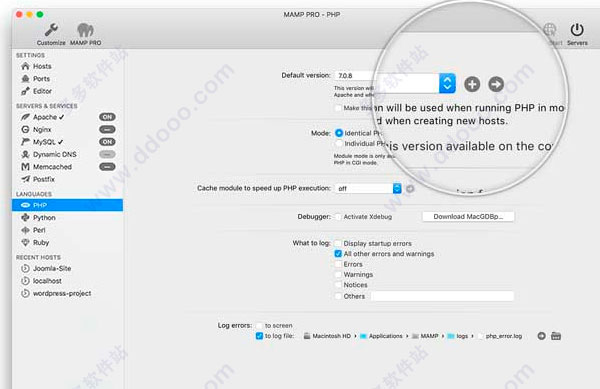This screenshot has width=600, height=389.
Task: Click the arrow icon beside cache dropdown
Action: point(410,189)
